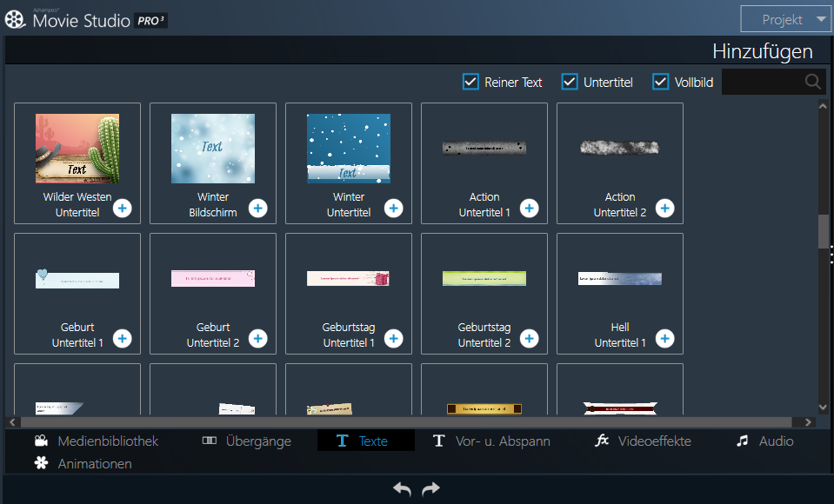Click the horizontal scrollbar track
834x504 pixels.
pyautogui.click(x=406, y=422)
